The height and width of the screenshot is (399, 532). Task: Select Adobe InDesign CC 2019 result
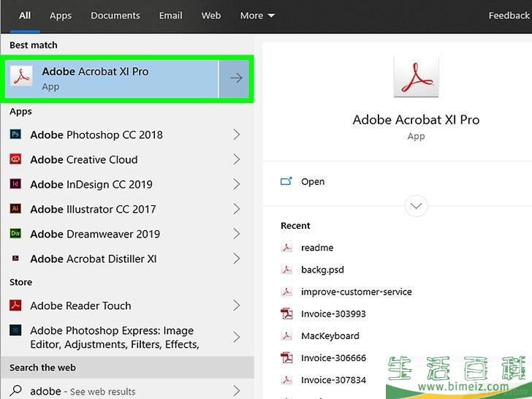click(127, 184)
